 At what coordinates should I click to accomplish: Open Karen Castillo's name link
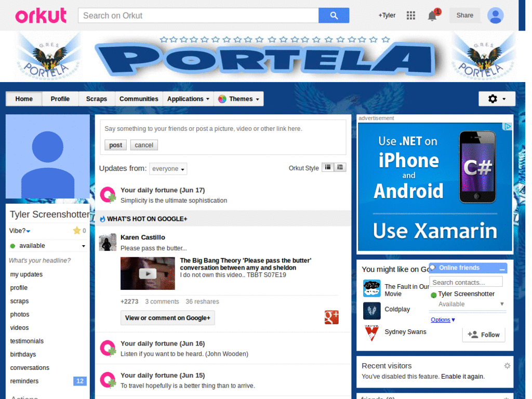click(x=143, y=237)
